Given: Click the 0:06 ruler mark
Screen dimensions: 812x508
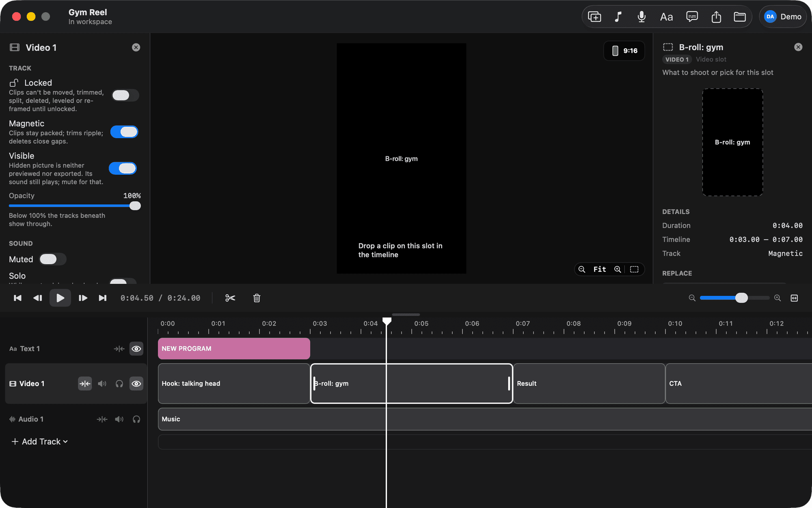Looking at the screenshot, I should tap(472, 323).
